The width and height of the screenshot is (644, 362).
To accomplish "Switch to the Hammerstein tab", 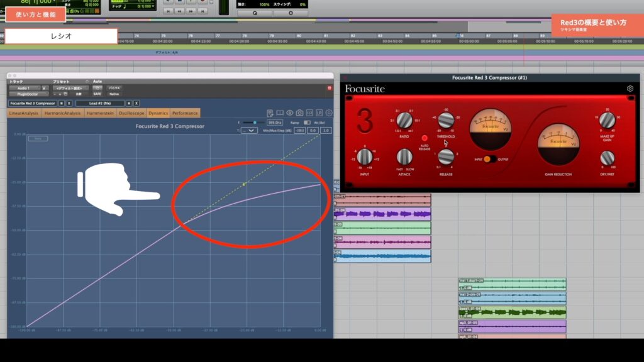I will 100,113.
